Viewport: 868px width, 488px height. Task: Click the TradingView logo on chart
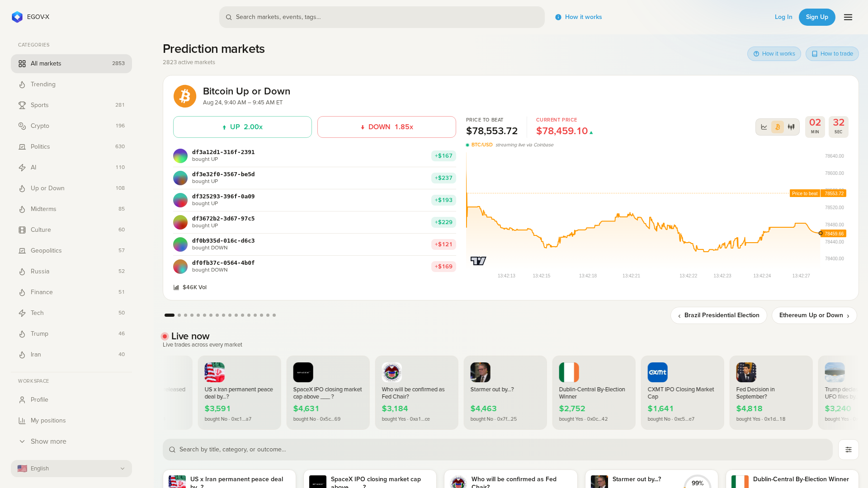[478, 261]
